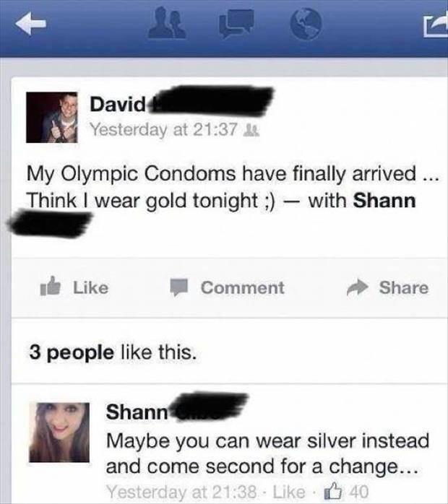The image size is (448, 504).
Task: Click thumbs-up count icon showing 40
Action: (x=332, y=491)
